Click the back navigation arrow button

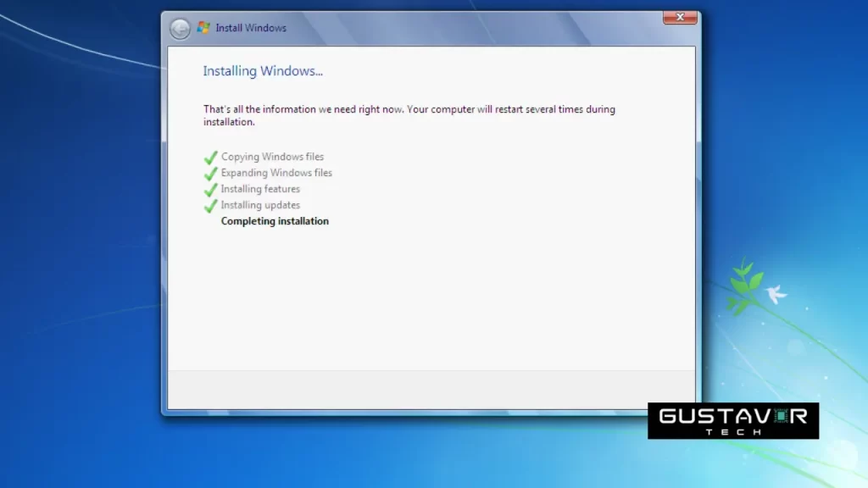(x=180, y=28)
